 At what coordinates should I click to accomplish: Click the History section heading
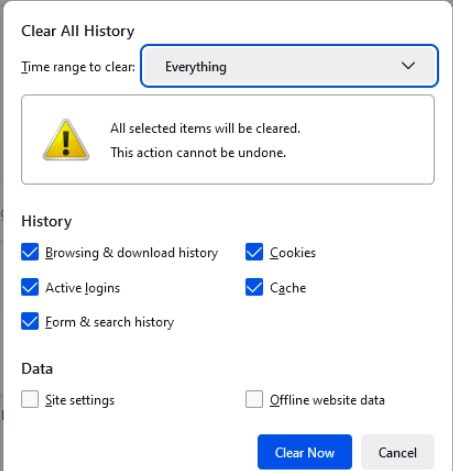[46, 222]
